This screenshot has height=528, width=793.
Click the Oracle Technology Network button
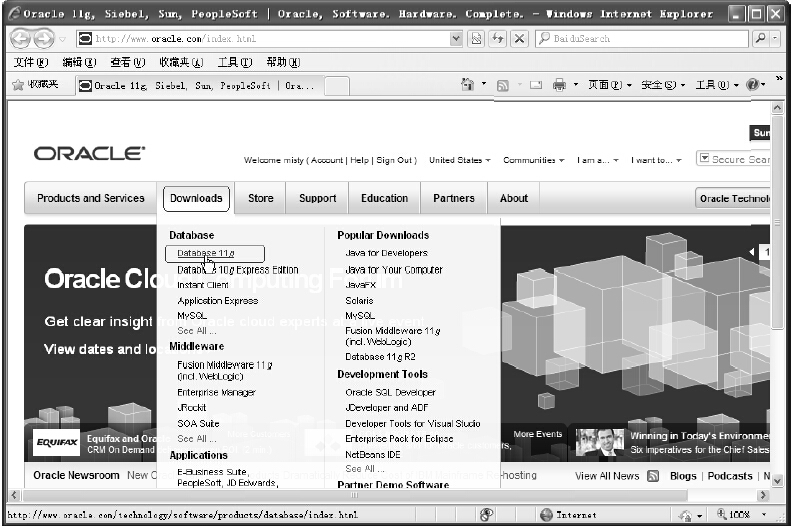[733, 198]
